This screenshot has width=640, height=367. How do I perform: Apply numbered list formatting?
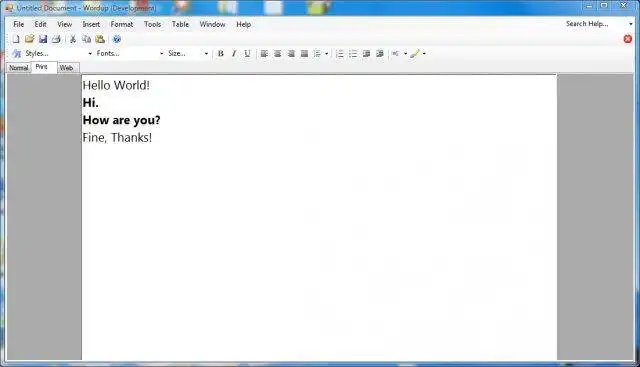point(340,53)
